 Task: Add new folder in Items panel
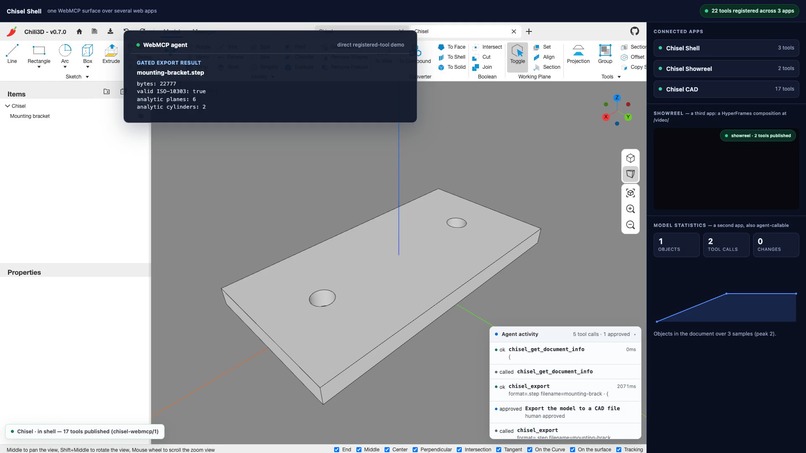pyautogui.click(x=106, y=92)
